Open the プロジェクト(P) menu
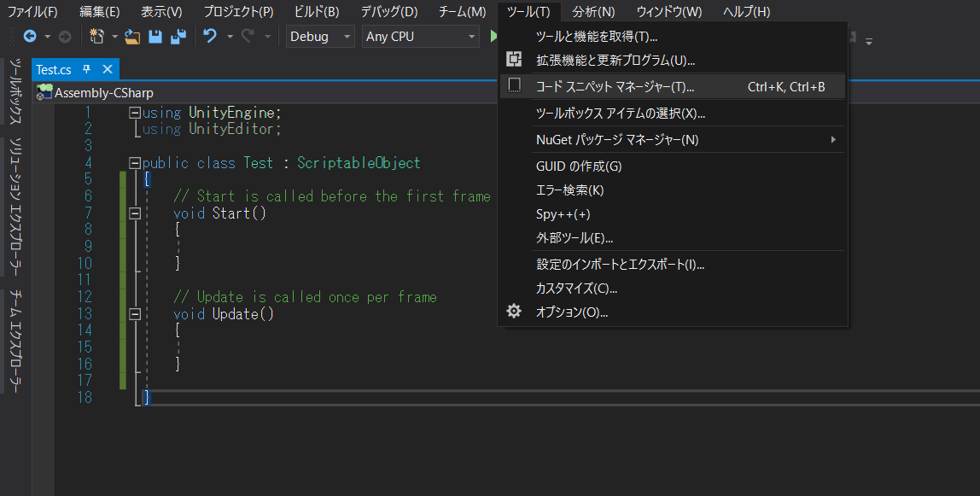 (x=238, y=12)
